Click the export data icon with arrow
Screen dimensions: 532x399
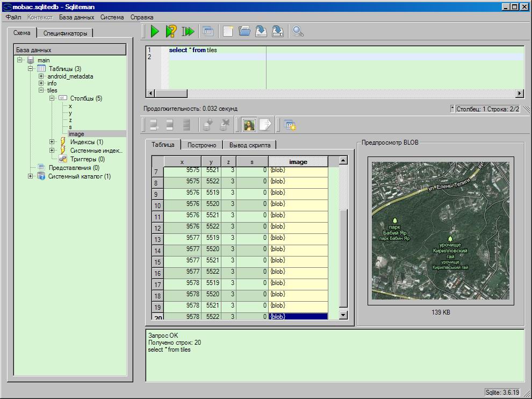(265, 125)
